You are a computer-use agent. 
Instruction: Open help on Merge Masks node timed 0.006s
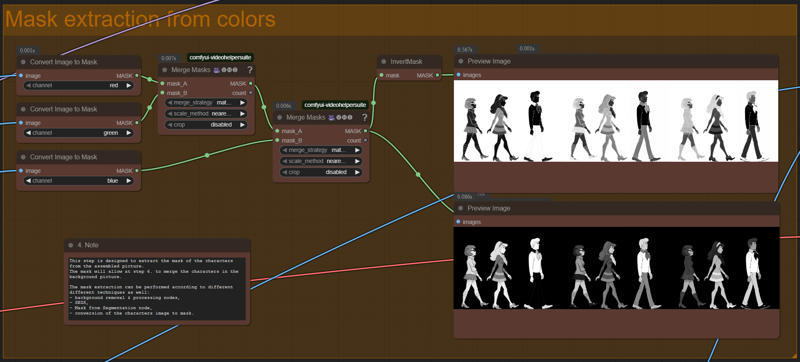tap(364, 117)
